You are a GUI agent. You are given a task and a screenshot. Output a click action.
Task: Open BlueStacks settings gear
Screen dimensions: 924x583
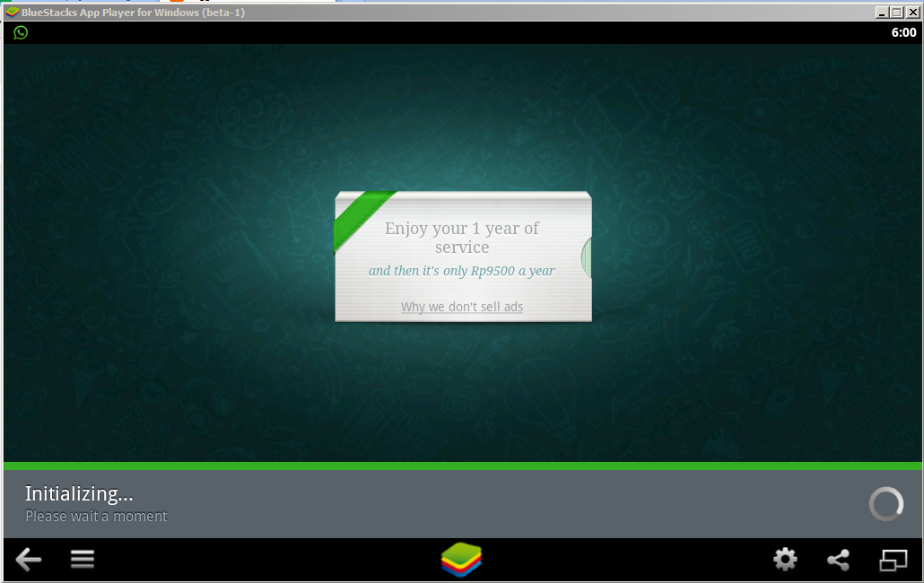(785, 560)
